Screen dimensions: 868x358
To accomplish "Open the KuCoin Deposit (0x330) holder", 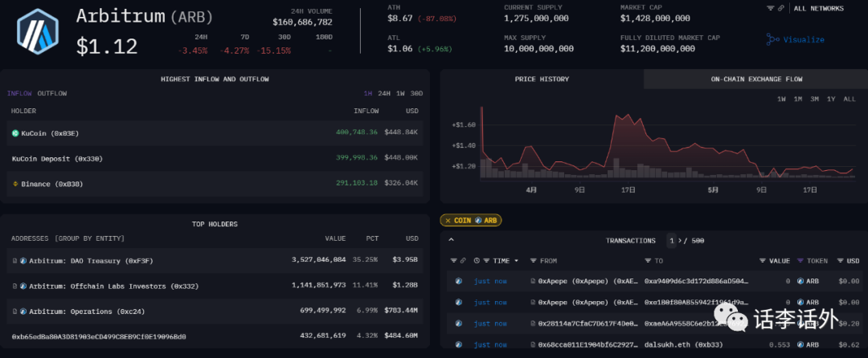I will [58, 159].
